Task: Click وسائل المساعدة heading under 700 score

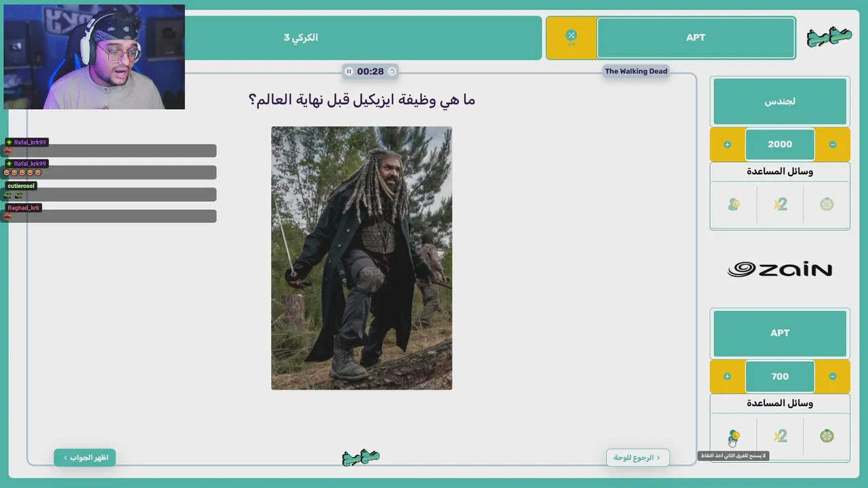Action: tap(780, 403)
